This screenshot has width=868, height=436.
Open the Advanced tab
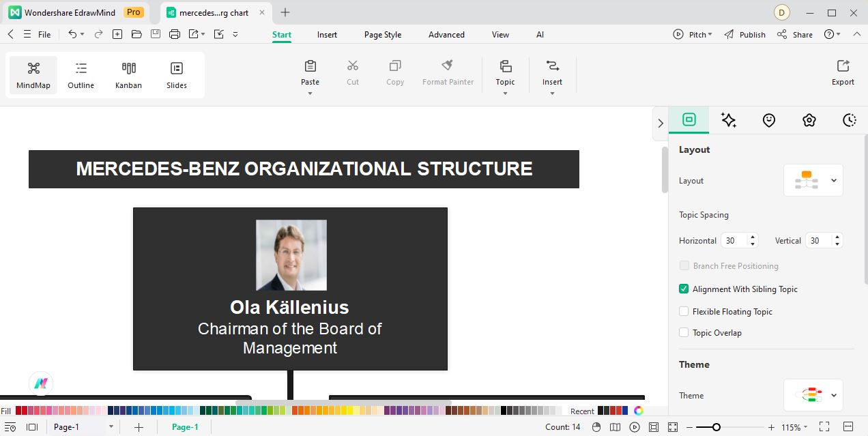click(446, 35)
